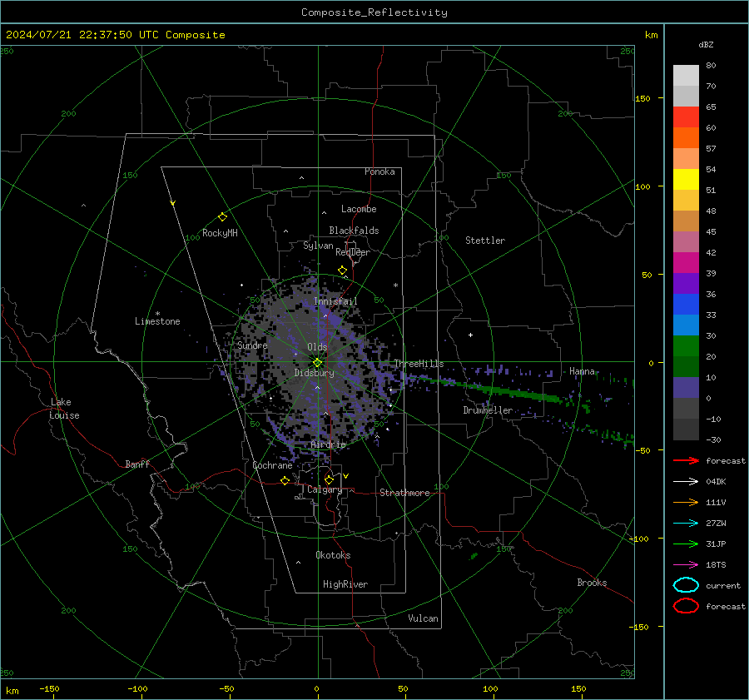Screen dimensions: 749x700
Task: Click the 'Hanna' map label
Action: [582, 371]
